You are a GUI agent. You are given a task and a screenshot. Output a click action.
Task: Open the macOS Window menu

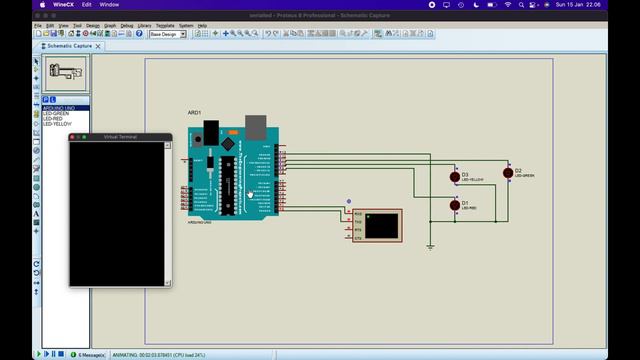click(109, 5)
